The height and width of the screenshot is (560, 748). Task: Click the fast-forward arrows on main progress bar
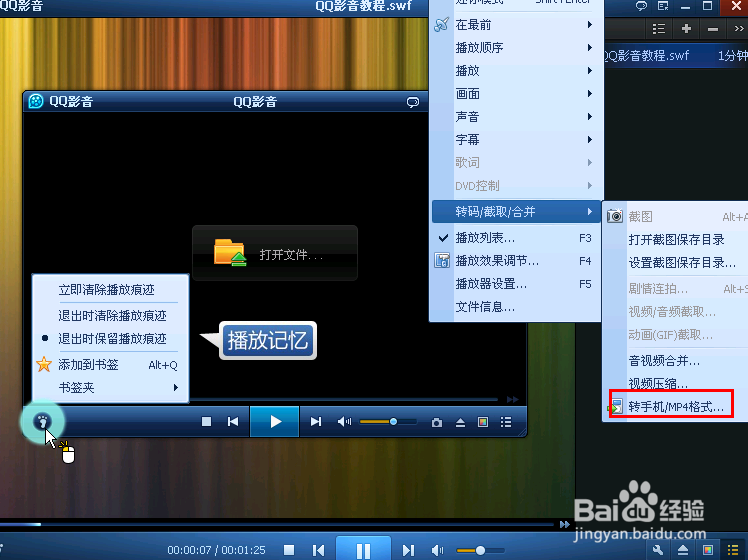(565, 524)
